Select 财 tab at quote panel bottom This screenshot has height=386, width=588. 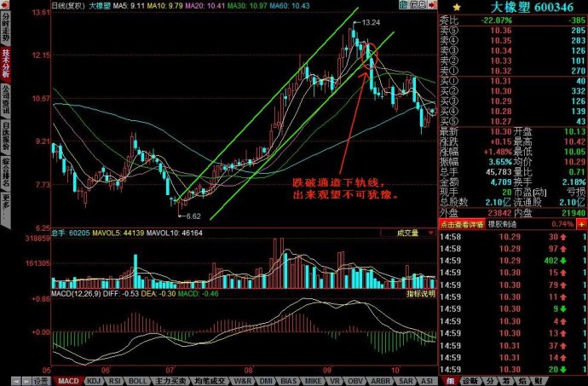(538, 381)
